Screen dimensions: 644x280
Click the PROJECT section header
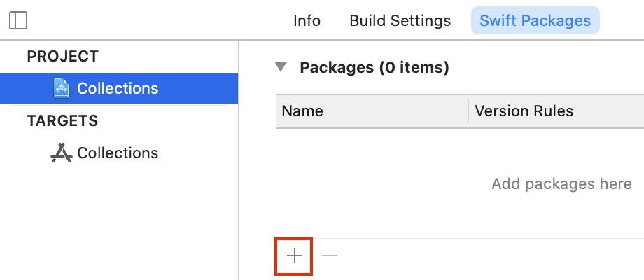[x=63, y=56]
